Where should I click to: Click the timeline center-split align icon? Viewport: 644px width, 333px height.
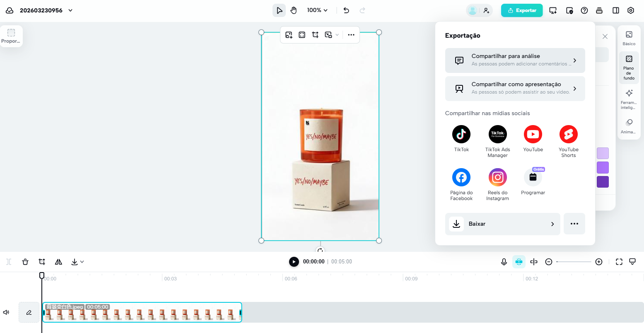tap(534, 262)
